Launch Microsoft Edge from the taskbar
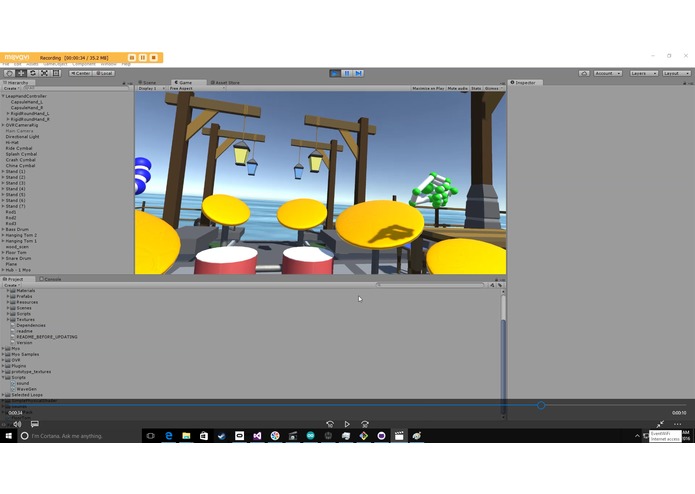Screen dimensions: 695x494 point(168,436)
